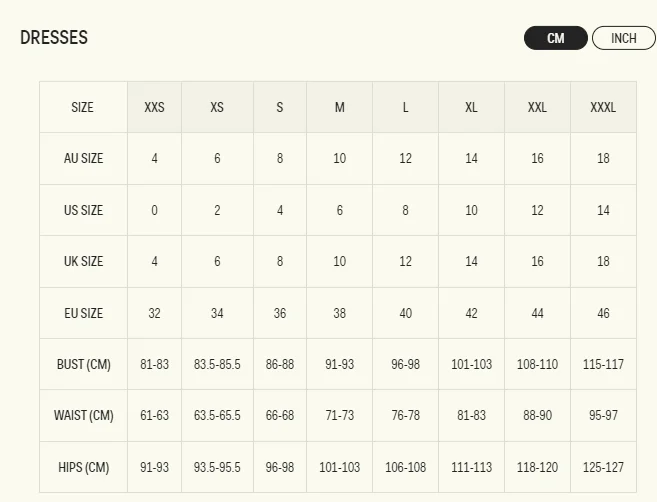Screen dimensions: 657x502
Task: Select the M size column header
Action: [x=339, y=107]
